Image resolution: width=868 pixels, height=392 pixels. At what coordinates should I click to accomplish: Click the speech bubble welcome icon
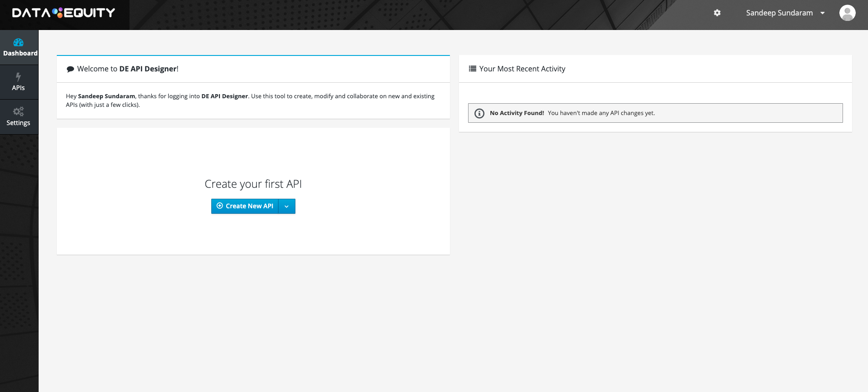click(70, 69)
